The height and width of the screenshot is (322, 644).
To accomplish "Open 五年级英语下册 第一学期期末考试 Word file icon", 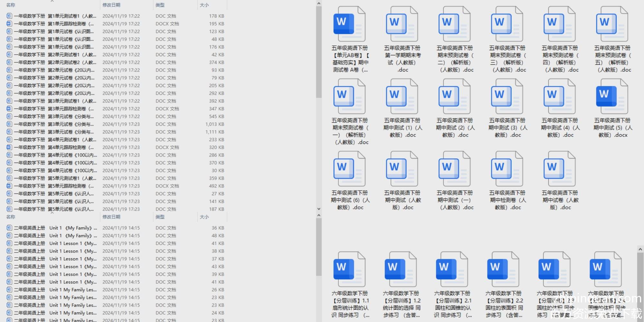I will pos(402,24).
